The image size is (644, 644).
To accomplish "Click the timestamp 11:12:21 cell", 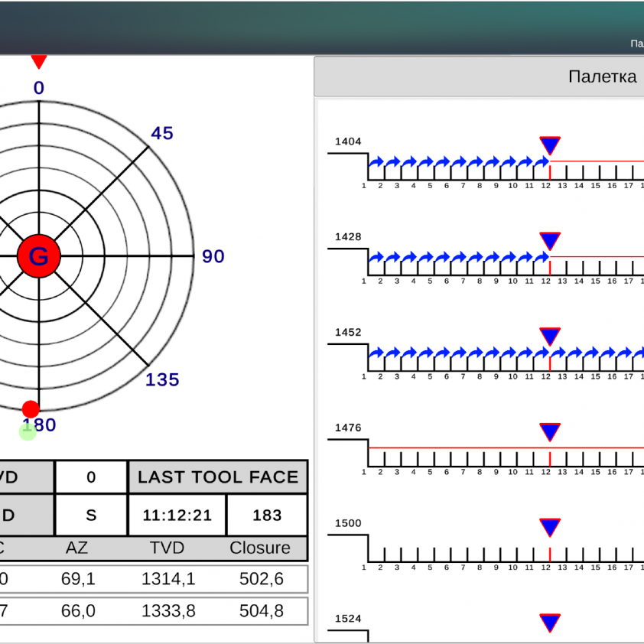I will (177, 516).
